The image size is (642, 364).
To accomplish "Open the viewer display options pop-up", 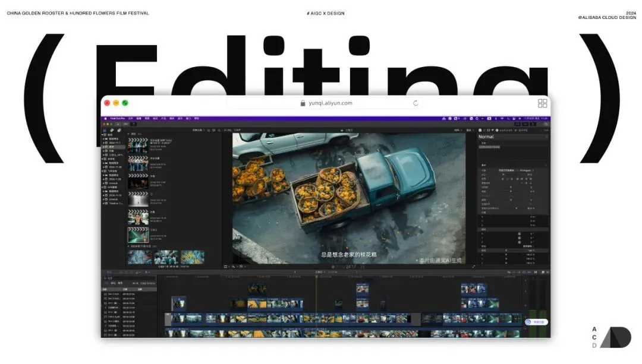I will [470, 130].
